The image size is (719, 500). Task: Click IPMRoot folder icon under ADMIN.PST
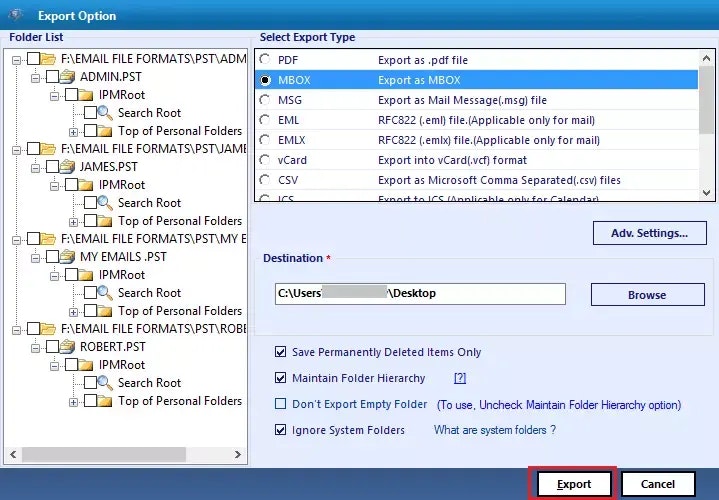86,95
